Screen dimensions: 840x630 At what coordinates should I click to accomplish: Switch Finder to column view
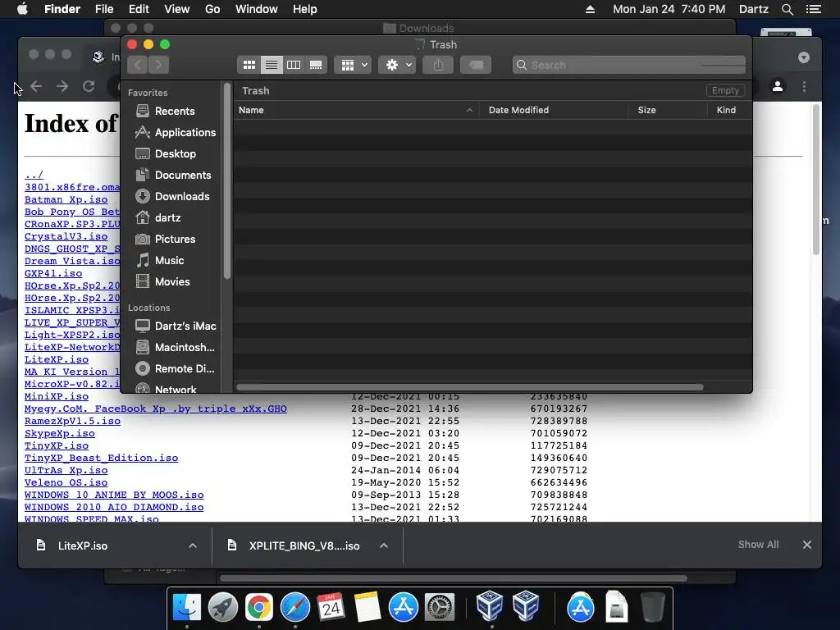294,65
